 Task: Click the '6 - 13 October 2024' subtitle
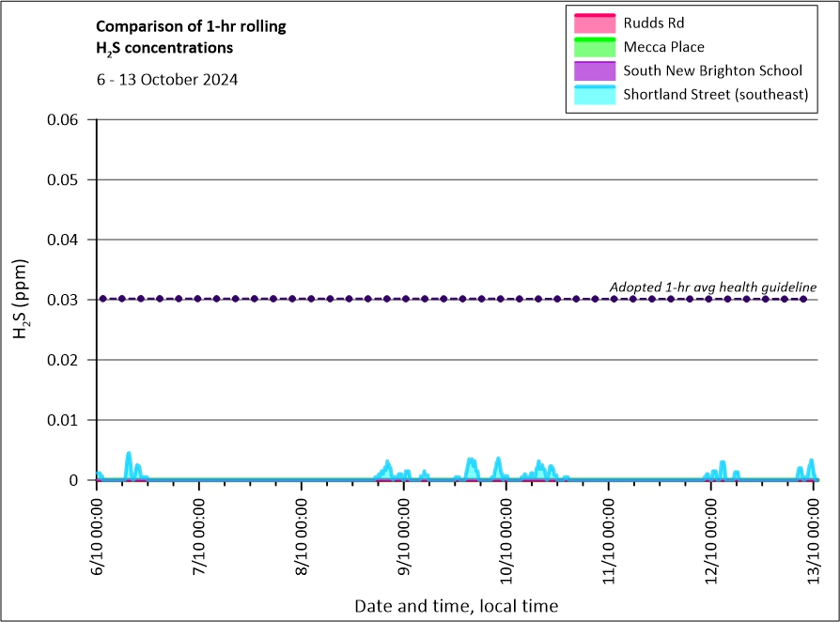point(166,80)
